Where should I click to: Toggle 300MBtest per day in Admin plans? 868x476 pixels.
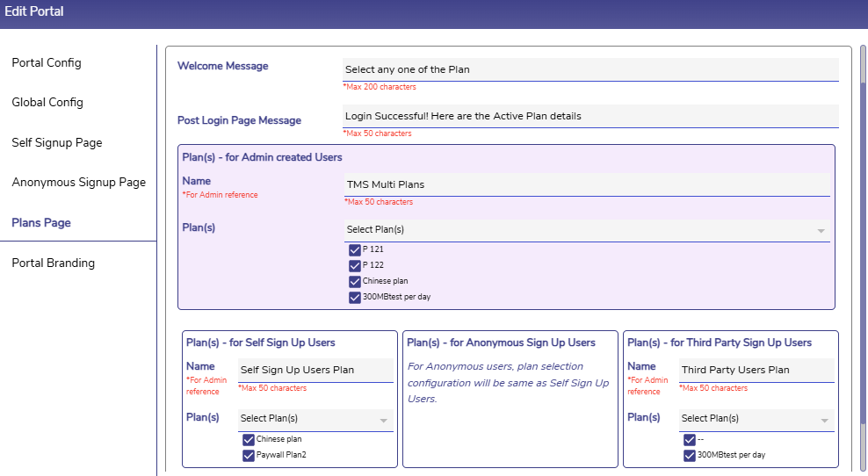[355, 298]
